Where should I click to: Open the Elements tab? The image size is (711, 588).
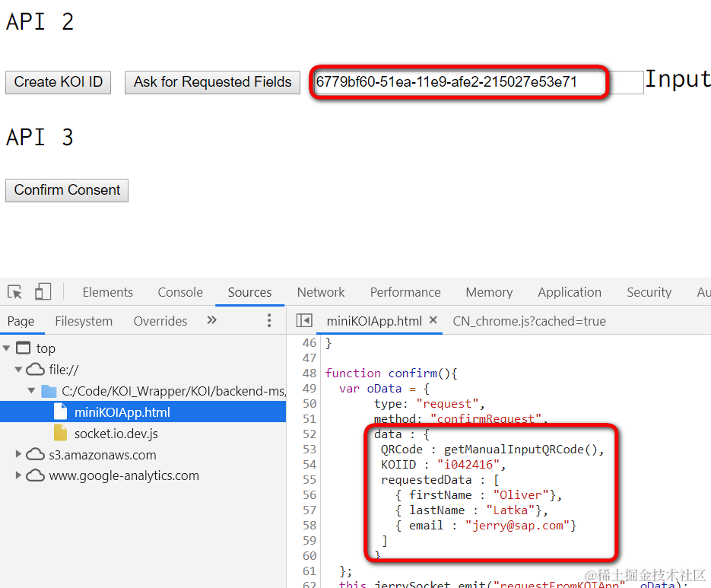pos(107,292)
